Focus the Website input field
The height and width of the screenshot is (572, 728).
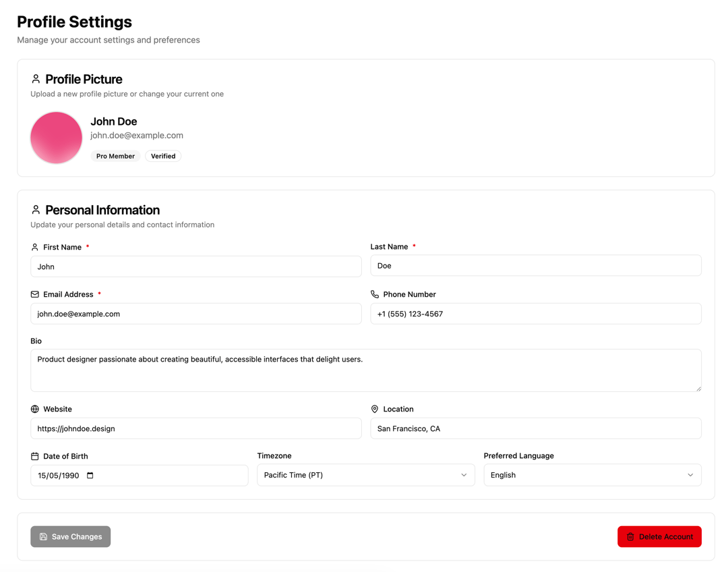point(196,428)
